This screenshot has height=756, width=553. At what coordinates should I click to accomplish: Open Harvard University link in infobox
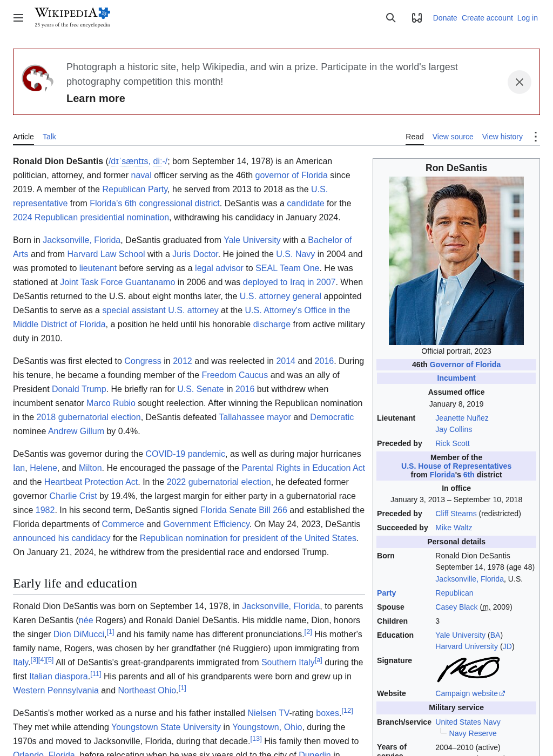click(x=467, y=646)
